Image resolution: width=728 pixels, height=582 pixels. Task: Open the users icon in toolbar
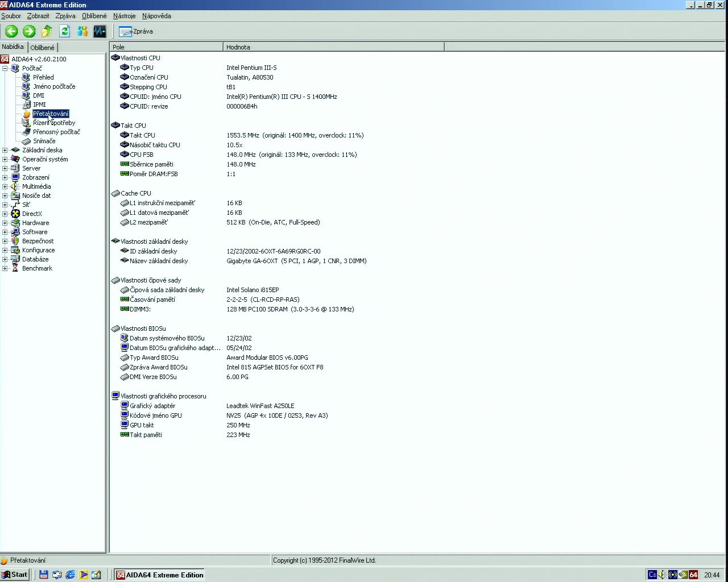point(82,31)
